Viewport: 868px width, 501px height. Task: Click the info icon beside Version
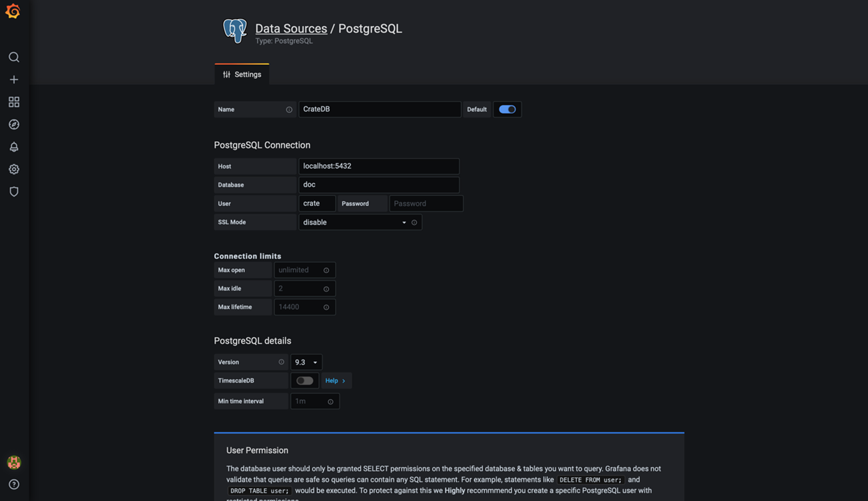coord(281,362)
